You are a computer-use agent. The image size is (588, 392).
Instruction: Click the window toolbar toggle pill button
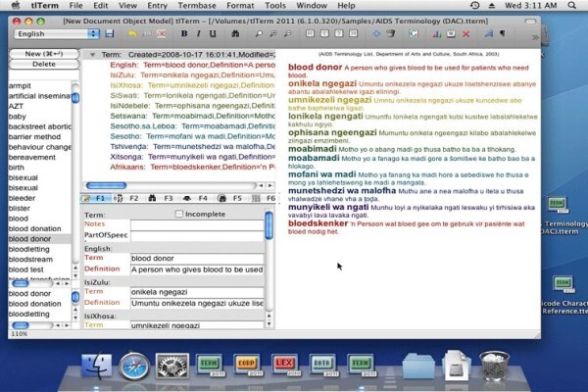[x=530, y=22]
